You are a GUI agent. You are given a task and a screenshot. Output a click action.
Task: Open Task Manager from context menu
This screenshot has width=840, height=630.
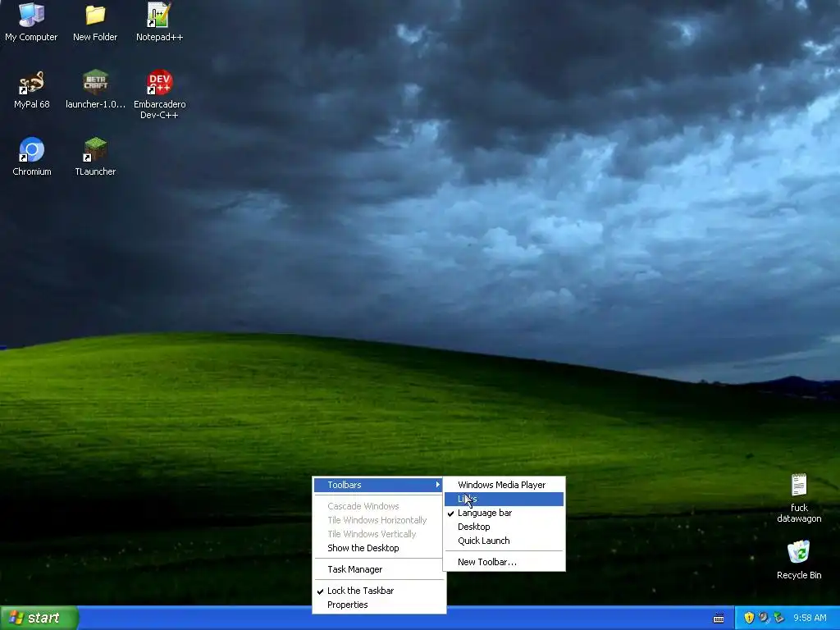coord(379,569)
